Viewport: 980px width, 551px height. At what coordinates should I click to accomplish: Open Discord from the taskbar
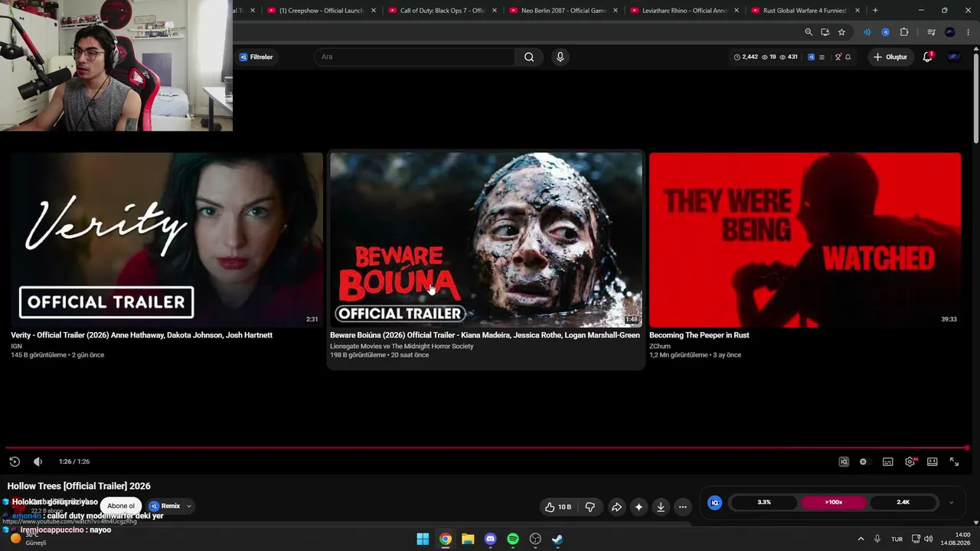coord(490,539)
